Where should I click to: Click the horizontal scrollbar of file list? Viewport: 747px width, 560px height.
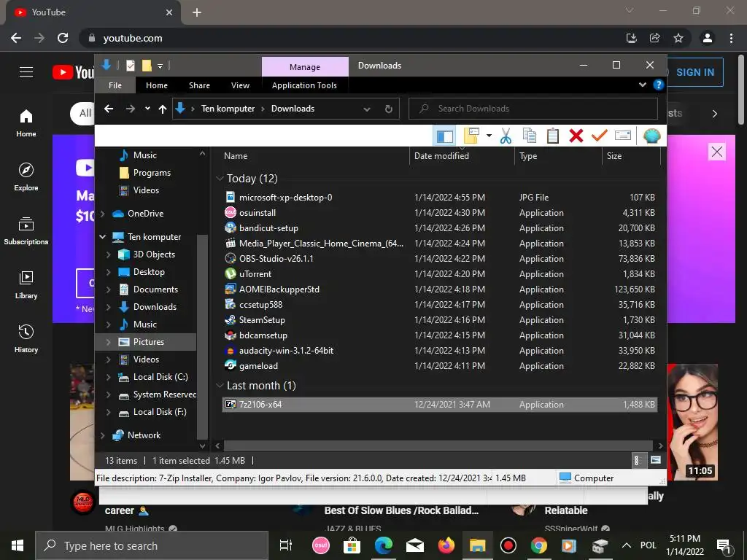[x=438, y=446]
